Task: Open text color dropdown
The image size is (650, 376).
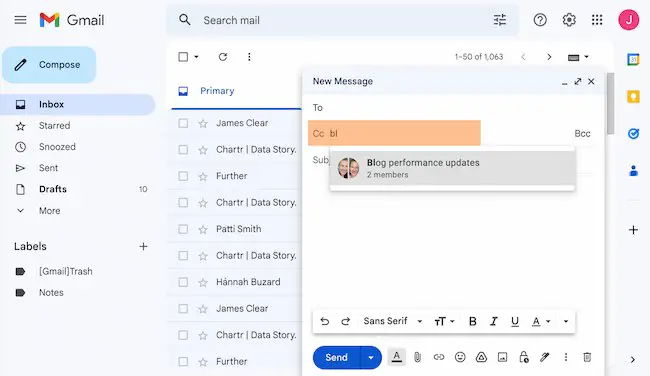Action: [541, 321]
